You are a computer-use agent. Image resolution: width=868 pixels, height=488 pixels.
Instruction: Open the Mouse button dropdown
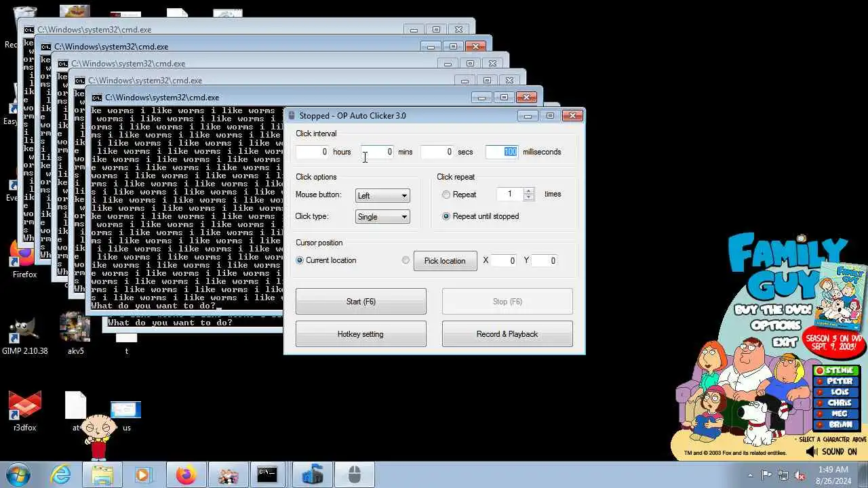(382, 196)
